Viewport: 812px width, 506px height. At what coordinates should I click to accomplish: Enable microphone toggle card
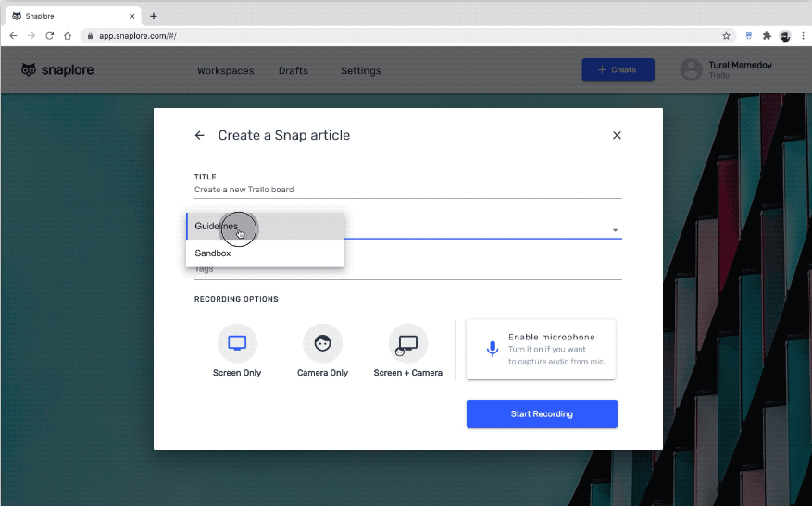pyautogui.click(x=541, y=349)
